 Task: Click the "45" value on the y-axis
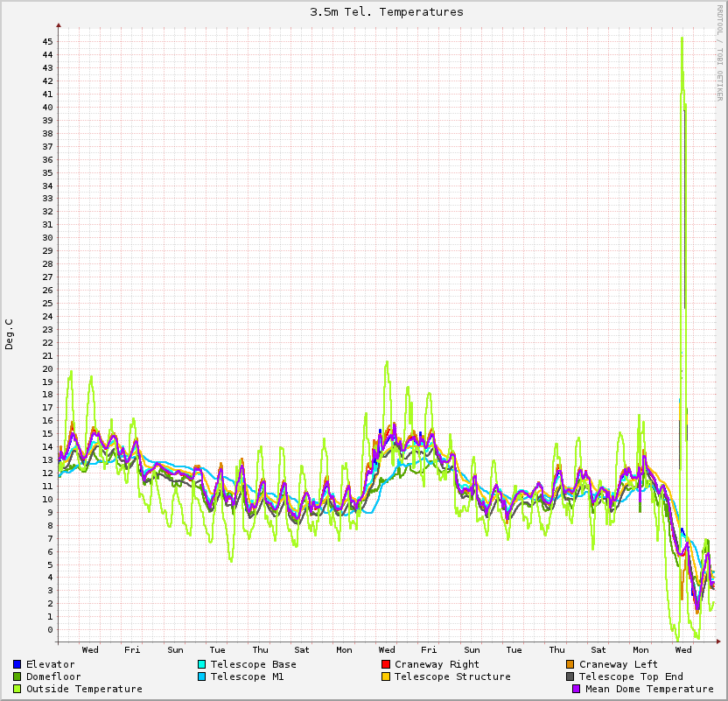(48, 41)
